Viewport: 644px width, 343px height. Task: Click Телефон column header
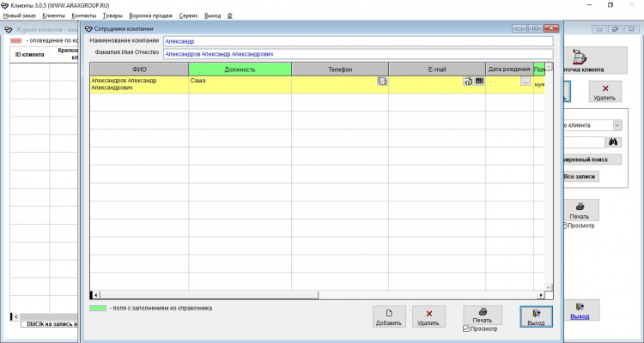(x=340, y=69)
